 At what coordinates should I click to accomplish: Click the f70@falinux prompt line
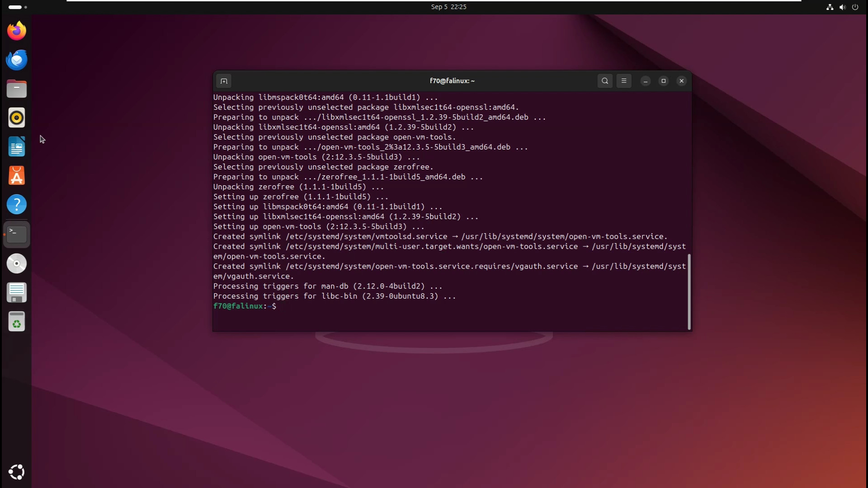click(x=245, y=306)
